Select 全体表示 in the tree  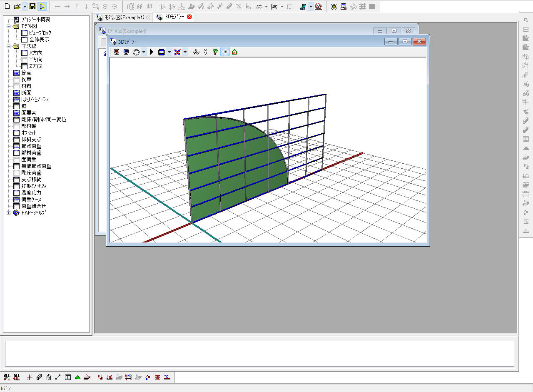pos(39,39)
